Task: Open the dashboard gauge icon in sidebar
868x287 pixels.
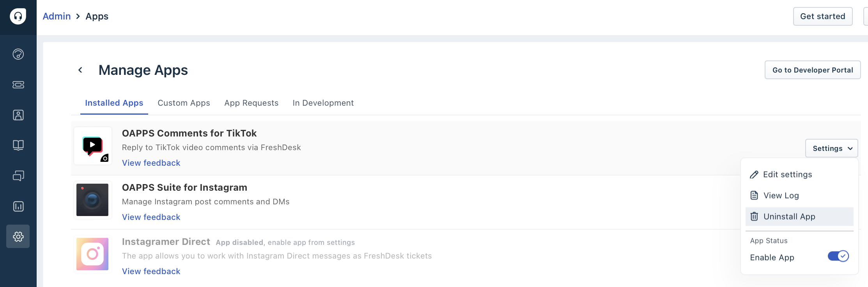Action: [x=18, y=54]
